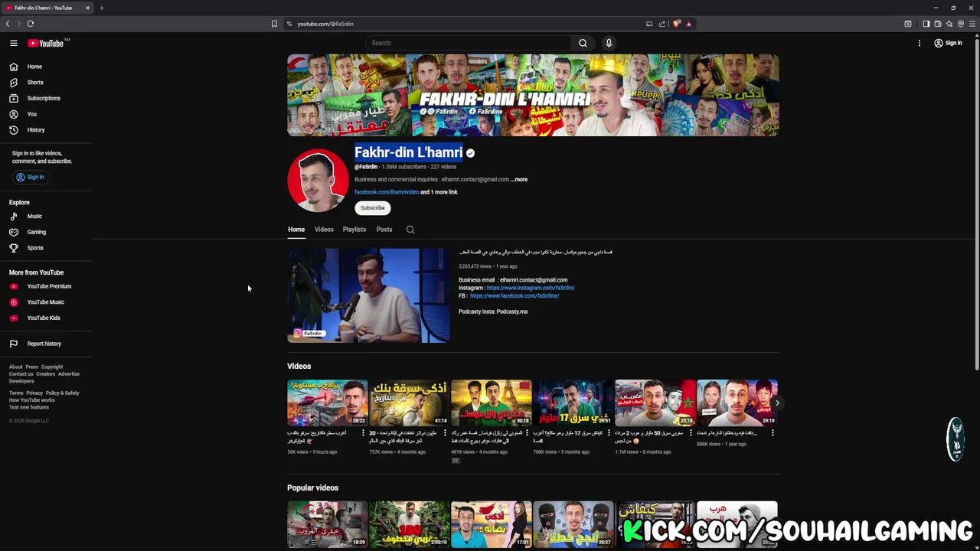Open options menu for the 28:22 video
This screenshot has height=551, width=980.
click(363, 433)
